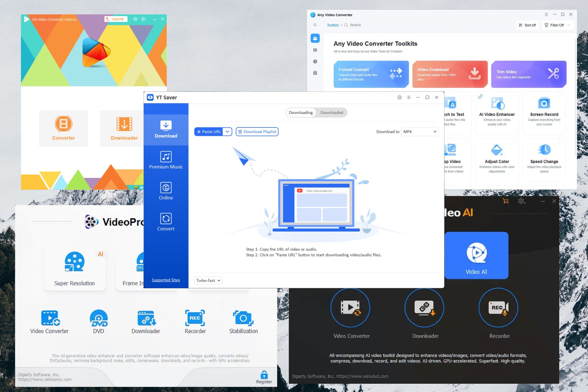Screen dimensions: 588x392
Task: Expand the Paste URL options arrow
Action: [x=227, y=131]
